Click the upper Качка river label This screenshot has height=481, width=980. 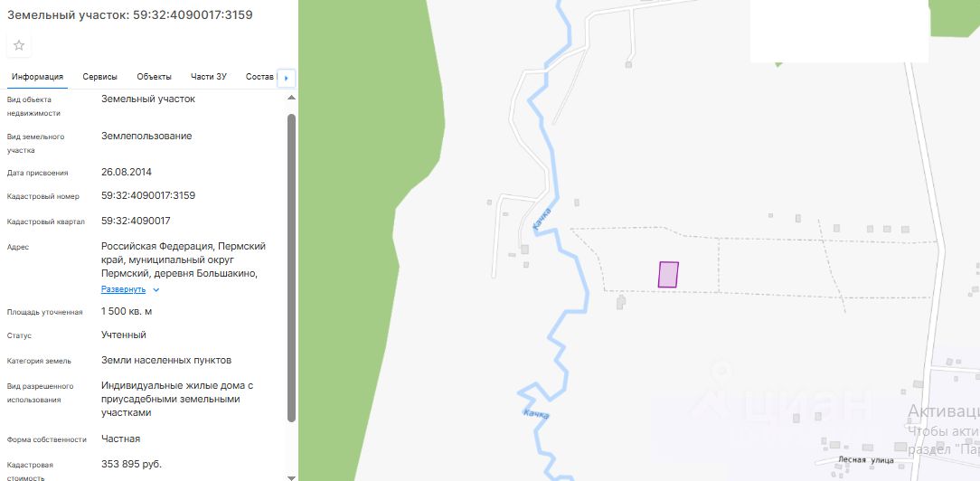pos(542,220)
